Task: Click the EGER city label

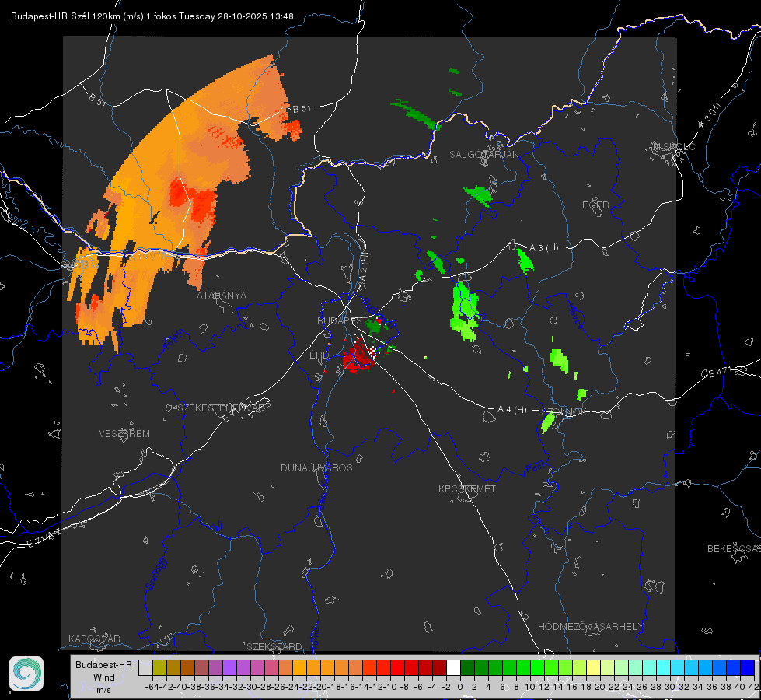Action: click(595, 205)
